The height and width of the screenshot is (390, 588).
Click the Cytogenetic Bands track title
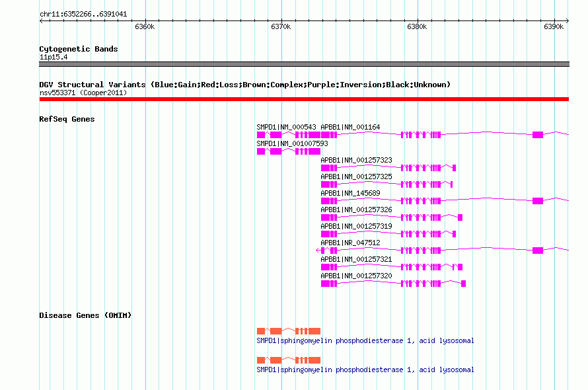[79, 49]
